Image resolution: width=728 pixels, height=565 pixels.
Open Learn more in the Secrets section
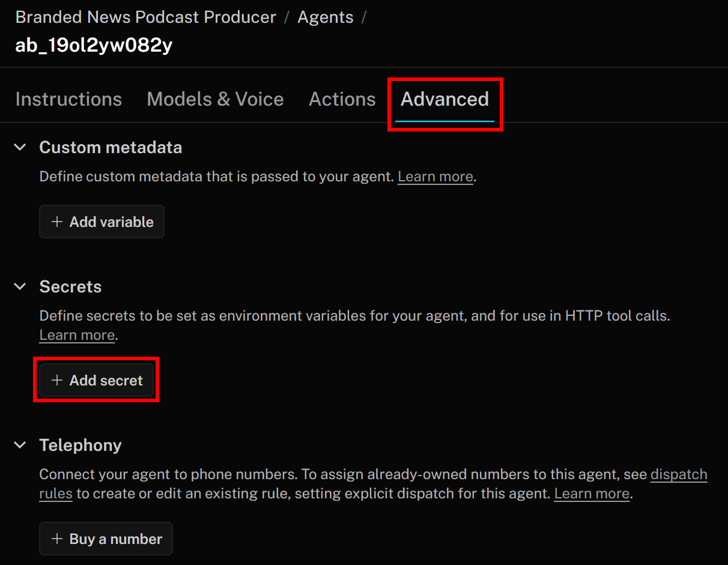76,334
